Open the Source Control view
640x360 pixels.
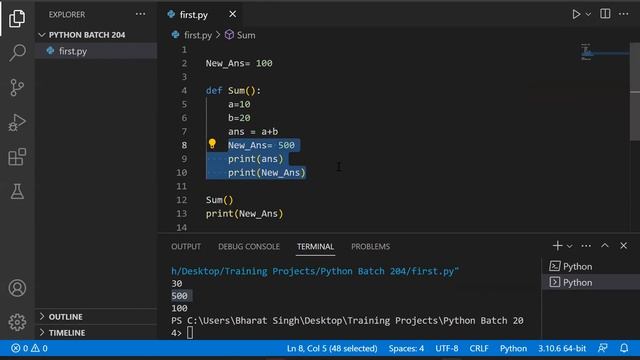pyautogui.click(x=17, y=87)
